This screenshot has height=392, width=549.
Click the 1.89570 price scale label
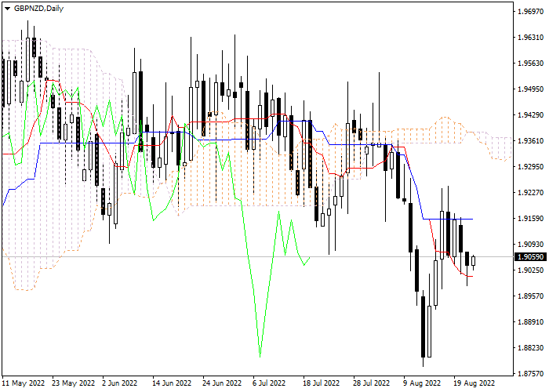(x=530, y=296)
